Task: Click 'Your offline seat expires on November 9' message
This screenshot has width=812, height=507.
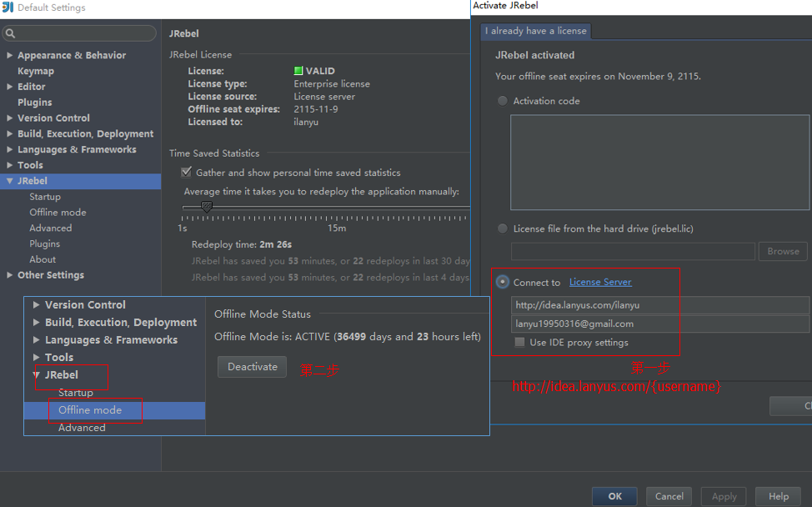Action: click(x=598, y=76)
